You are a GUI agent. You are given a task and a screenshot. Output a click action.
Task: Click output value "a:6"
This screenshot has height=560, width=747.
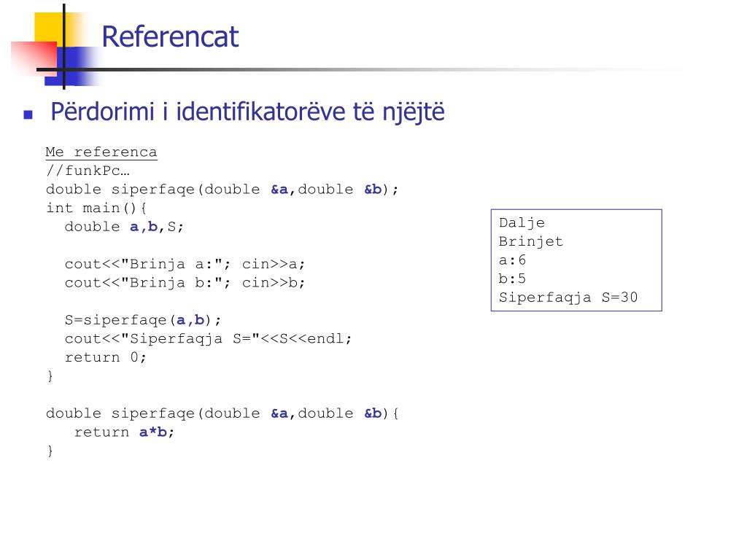click(x=512, y=260)
